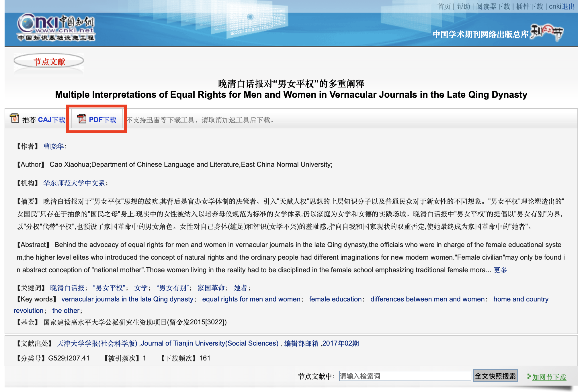Open institution 华东师范大学中文系 link

pyautogui.click(x=74, y=183)
